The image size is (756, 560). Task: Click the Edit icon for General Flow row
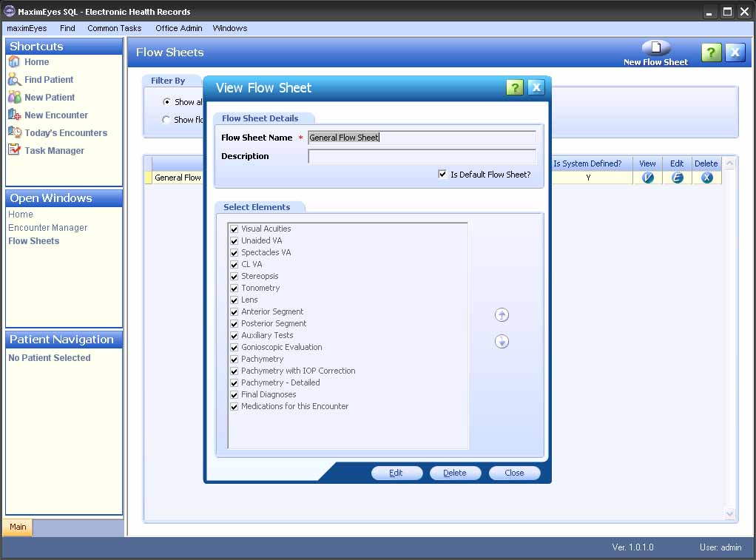coord(677,178)
